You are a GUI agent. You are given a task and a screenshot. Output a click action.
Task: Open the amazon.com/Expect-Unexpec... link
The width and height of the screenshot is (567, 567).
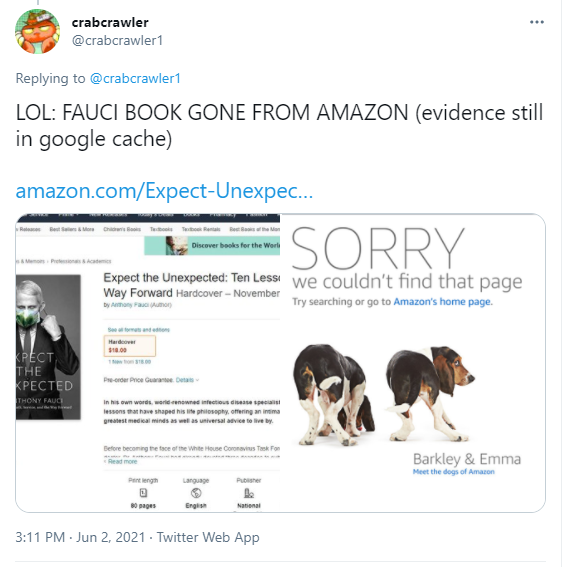164,191
